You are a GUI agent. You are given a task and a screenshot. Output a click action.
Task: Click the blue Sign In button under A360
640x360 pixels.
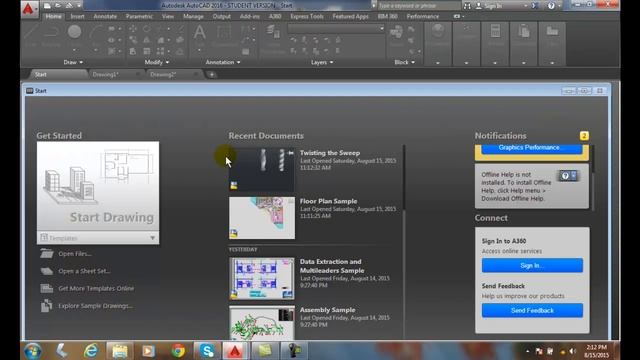click(532, 265)
